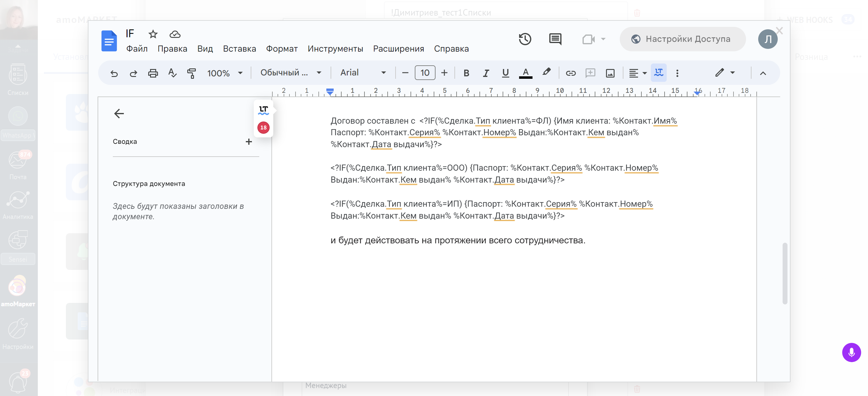Image resolution: width=868 pixels, height=396 pixels.
Task: Open the Формат menu
Action: pos(282,49)
